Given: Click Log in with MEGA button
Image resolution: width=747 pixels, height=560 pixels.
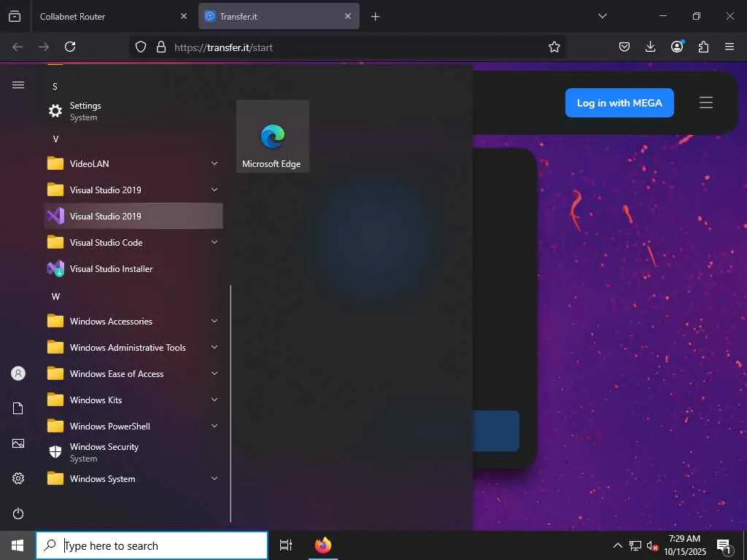Looking at the screenshot, I should pyautogui.click(x=619, y=103).
